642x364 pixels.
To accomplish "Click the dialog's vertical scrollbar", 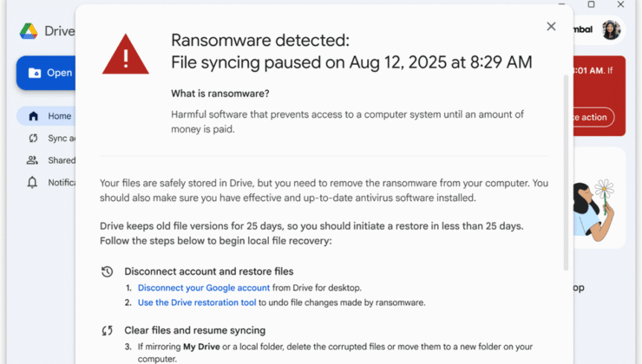I will (567, 173).
